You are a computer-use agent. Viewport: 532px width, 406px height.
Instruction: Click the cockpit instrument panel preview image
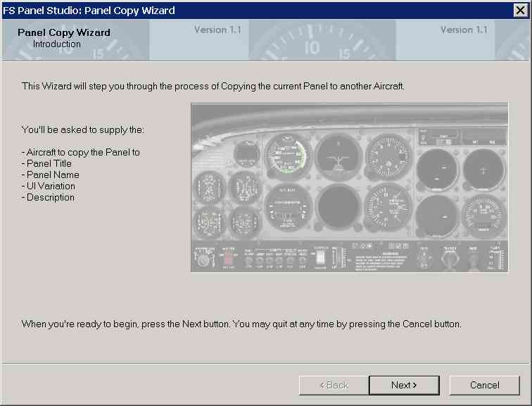click(x=350, y=188)
